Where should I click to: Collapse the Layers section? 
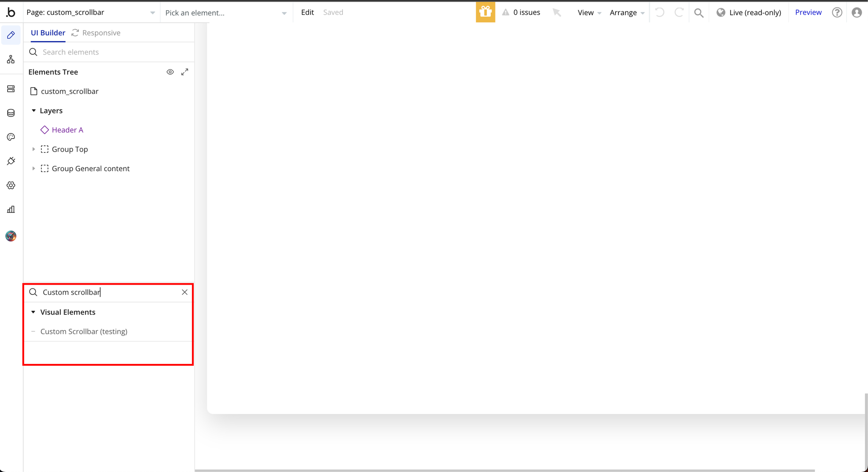33,111
